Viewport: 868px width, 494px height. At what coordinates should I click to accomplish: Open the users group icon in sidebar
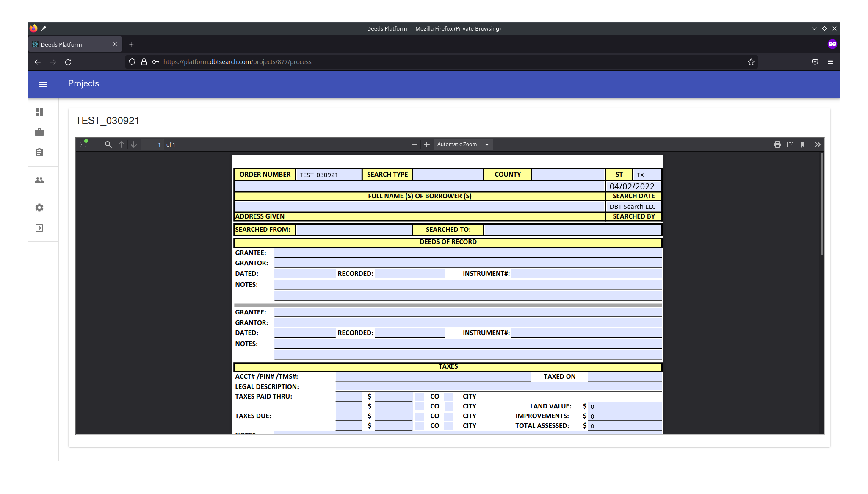coord(39,180)
